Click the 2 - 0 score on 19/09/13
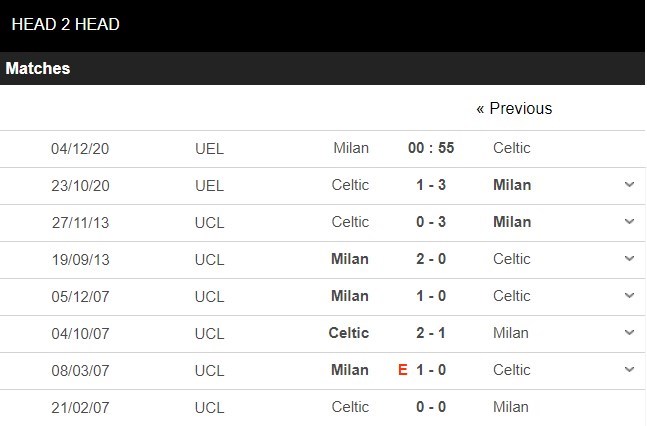The height and width of the screenshot is (426, 647). (x=431, y=259)
